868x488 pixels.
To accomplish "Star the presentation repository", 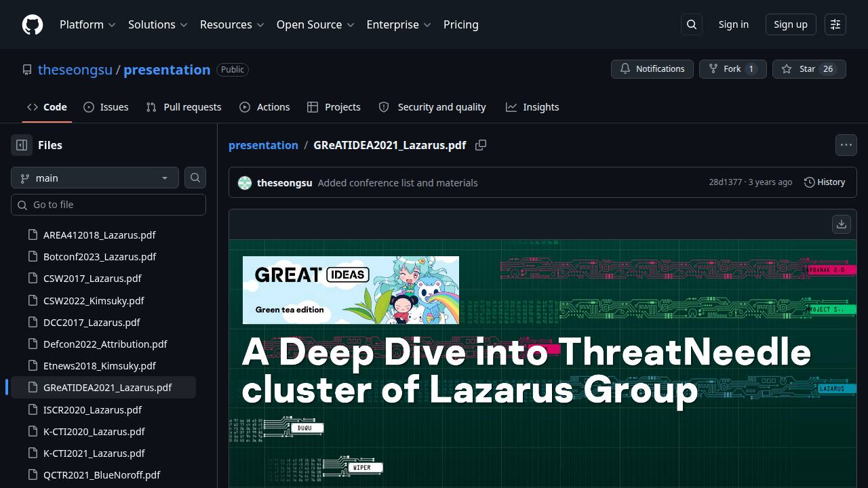I will pos(809,69).
